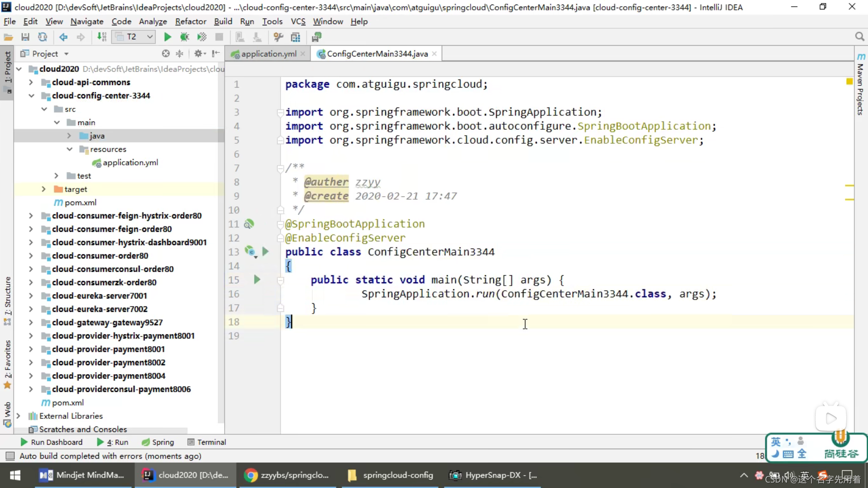Open the Terminal tool window

point(207,442)
